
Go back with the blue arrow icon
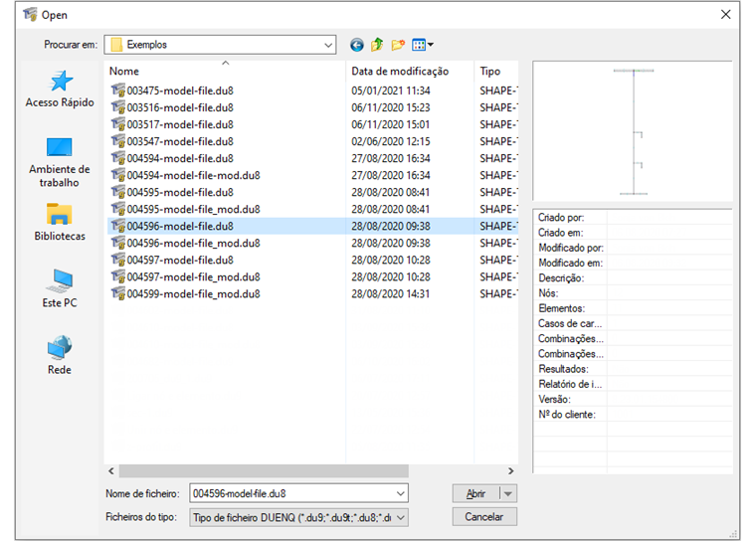(357, 45)
